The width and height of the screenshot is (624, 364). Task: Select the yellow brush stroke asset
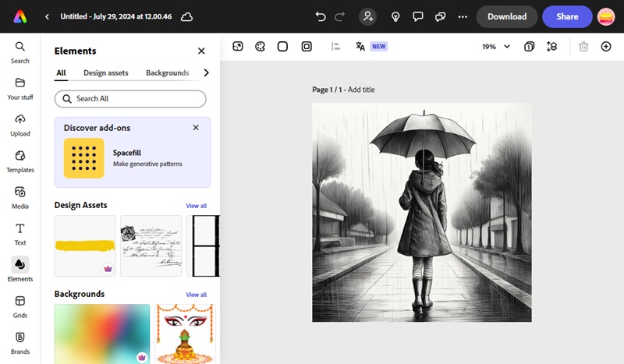(x=85, y=246)
